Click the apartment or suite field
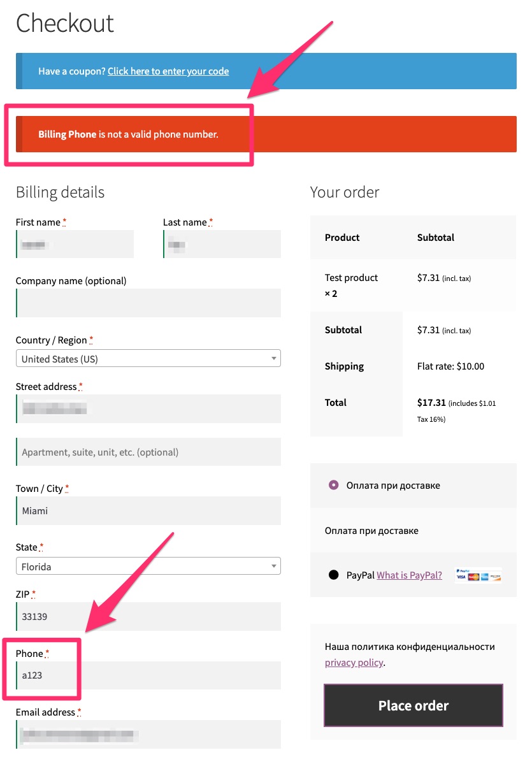532x771 pixels. tap(148, 452)
